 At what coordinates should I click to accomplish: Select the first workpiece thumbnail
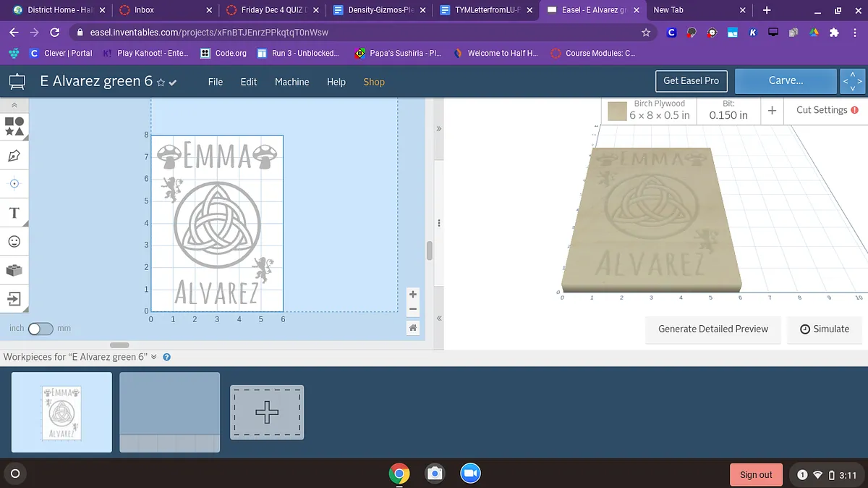[61, 412]
